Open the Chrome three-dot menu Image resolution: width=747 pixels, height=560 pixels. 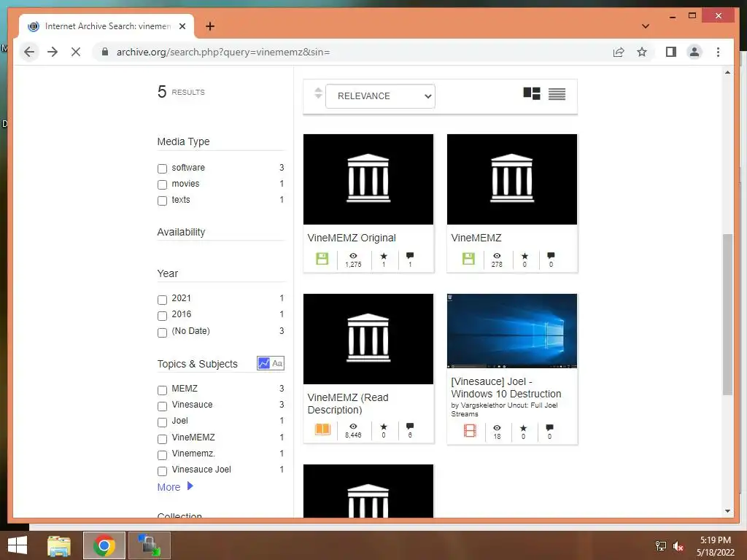718,52
